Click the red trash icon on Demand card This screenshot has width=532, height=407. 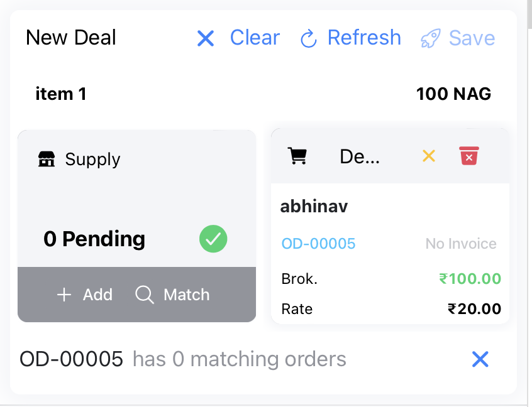(468, 156)
